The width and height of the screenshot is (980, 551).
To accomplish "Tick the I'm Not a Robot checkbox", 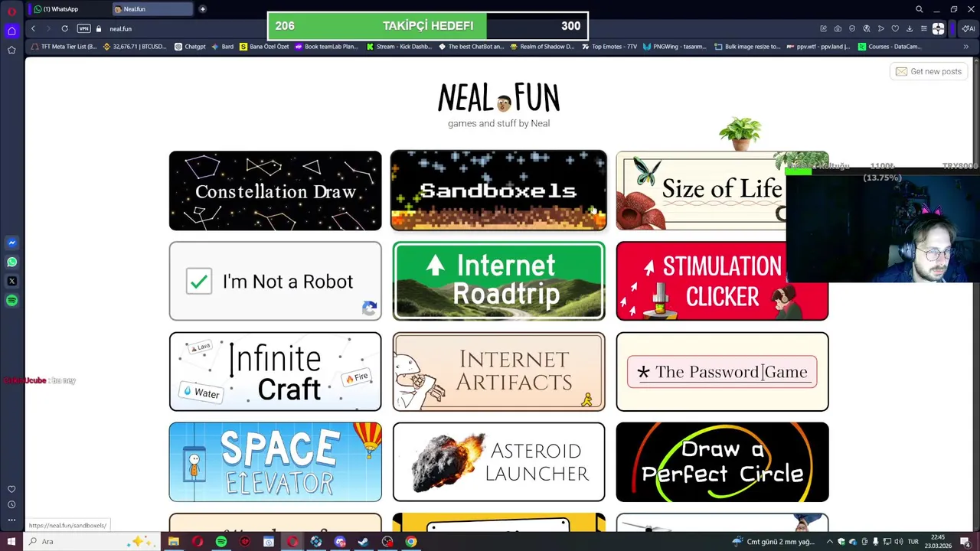I will point(198,281).
